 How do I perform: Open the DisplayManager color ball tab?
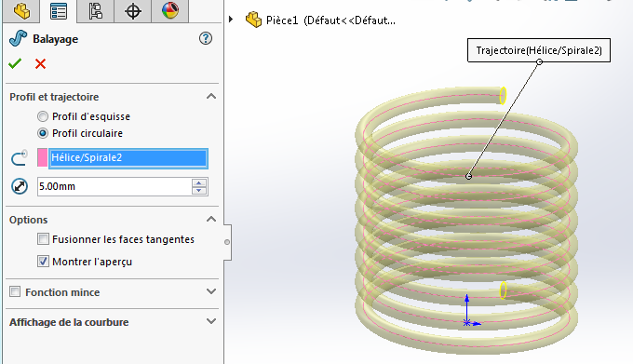point(170,11)
